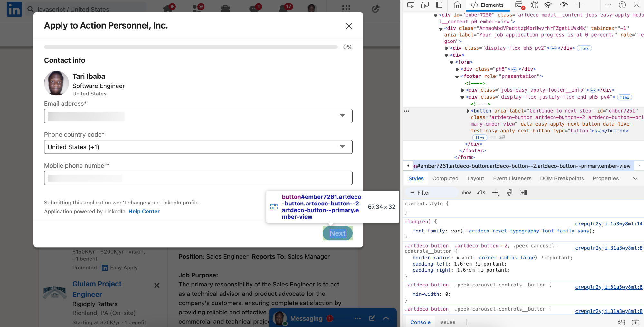
Task: Toggle device emulation in DevTools
Action: tap(425, 5)
